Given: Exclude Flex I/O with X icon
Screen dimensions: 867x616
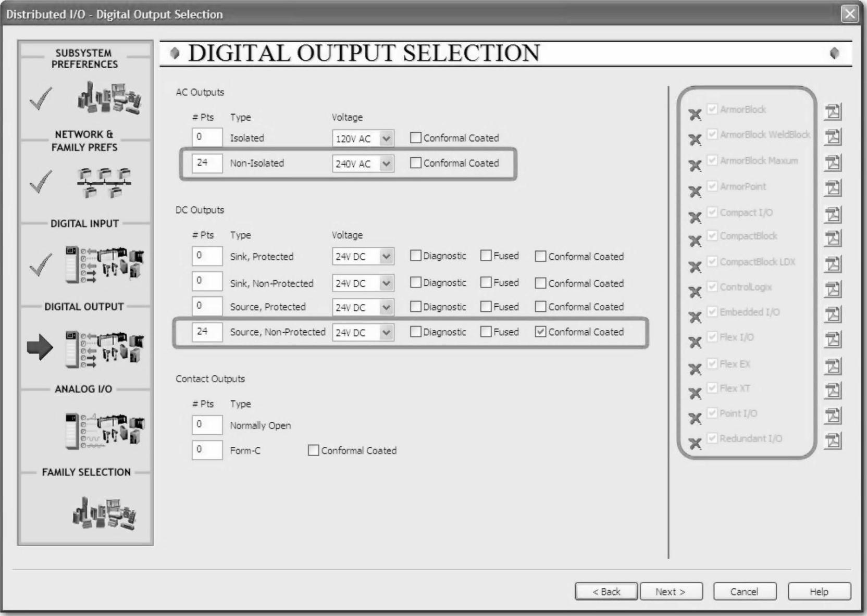Looking at the screenshot, I should coord(695,342).
